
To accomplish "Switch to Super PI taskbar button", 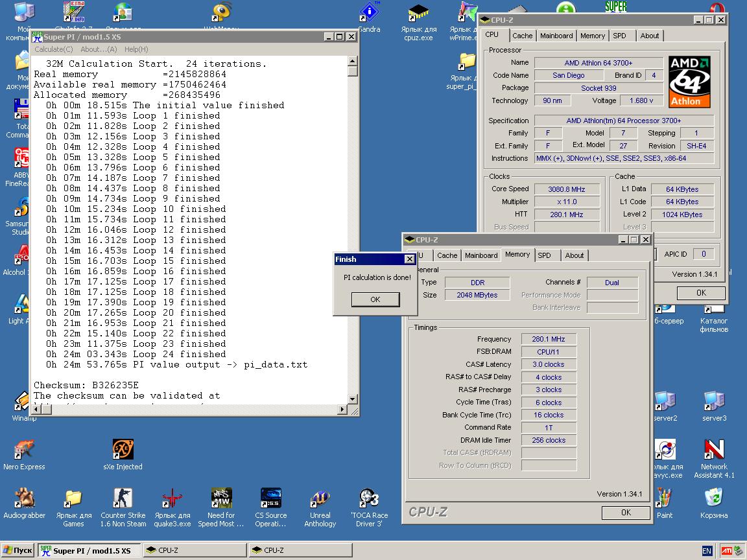I will click(89, 550).
